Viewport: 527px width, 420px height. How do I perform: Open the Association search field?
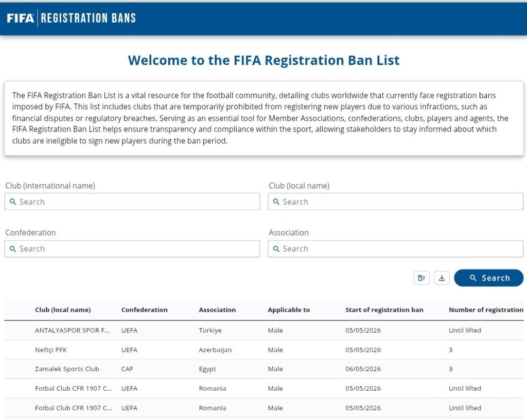click(x=396, y=249)
